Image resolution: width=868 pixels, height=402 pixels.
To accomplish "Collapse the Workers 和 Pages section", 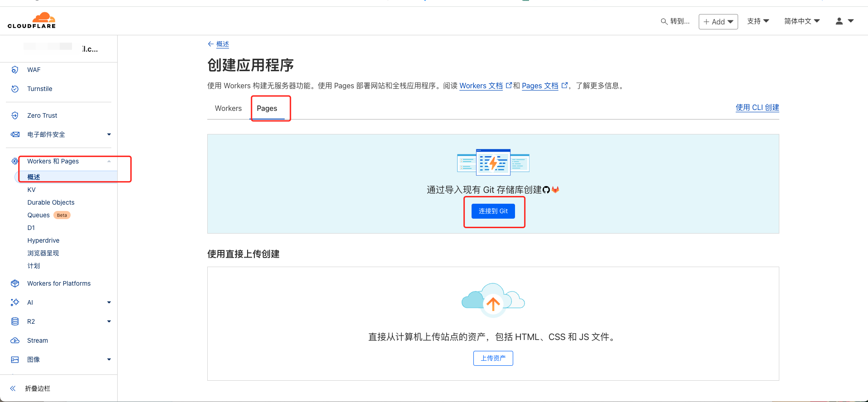I will coord(109,161).
